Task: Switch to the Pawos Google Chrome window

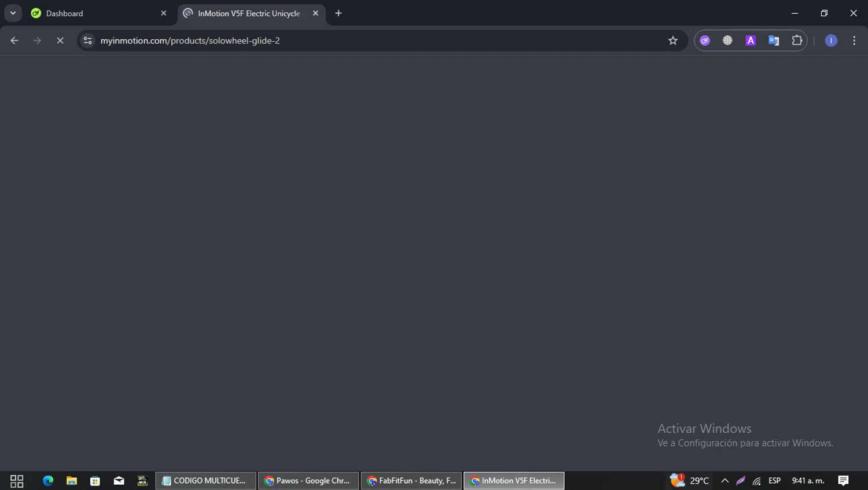Action: (x=308, y=481)
